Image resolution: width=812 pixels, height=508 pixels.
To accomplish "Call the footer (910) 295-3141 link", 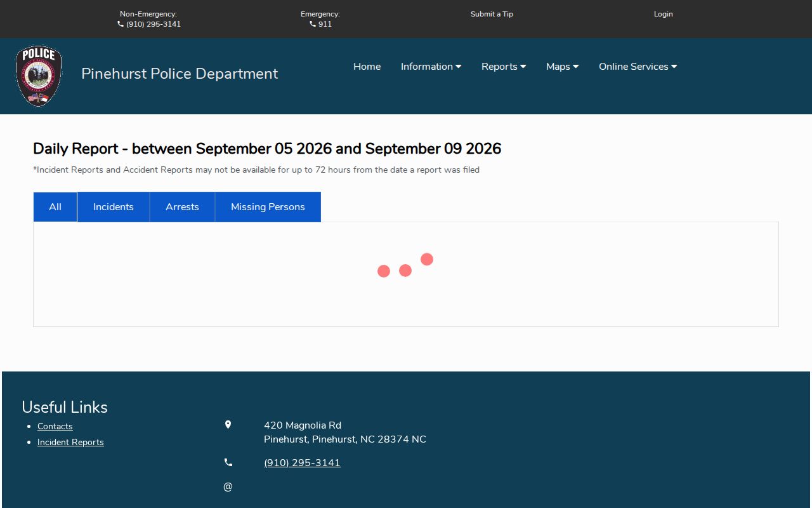I will pyautogui.click(x=302, y=463).
